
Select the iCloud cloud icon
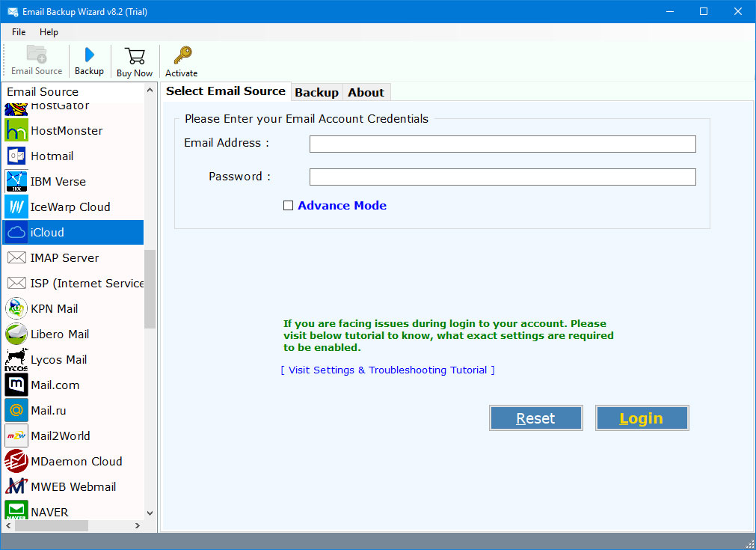click(16, 233)
